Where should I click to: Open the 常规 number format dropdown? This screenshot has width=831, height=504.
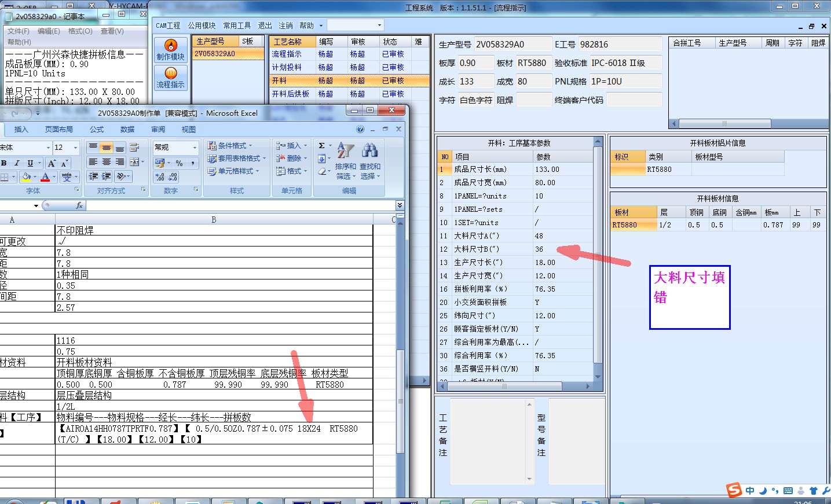point(195,148)
